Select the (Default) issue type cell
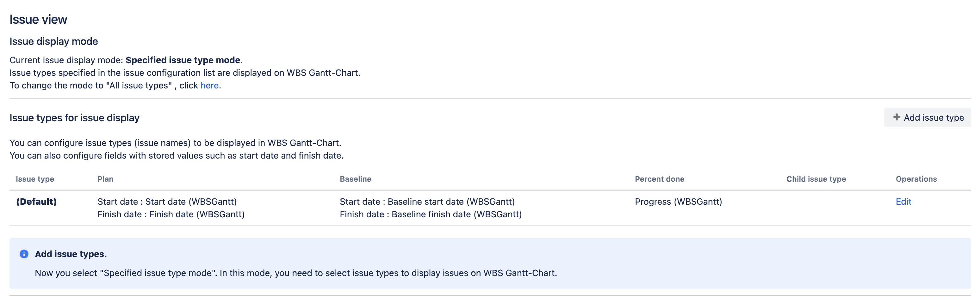980x302 pixels. point(36,202)
